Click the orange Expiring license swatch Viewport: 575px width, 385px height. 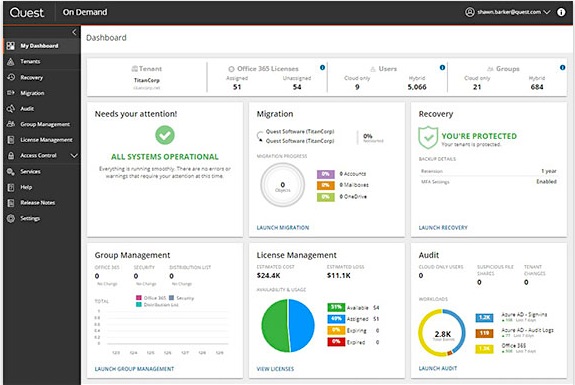(x=336, y=330)
